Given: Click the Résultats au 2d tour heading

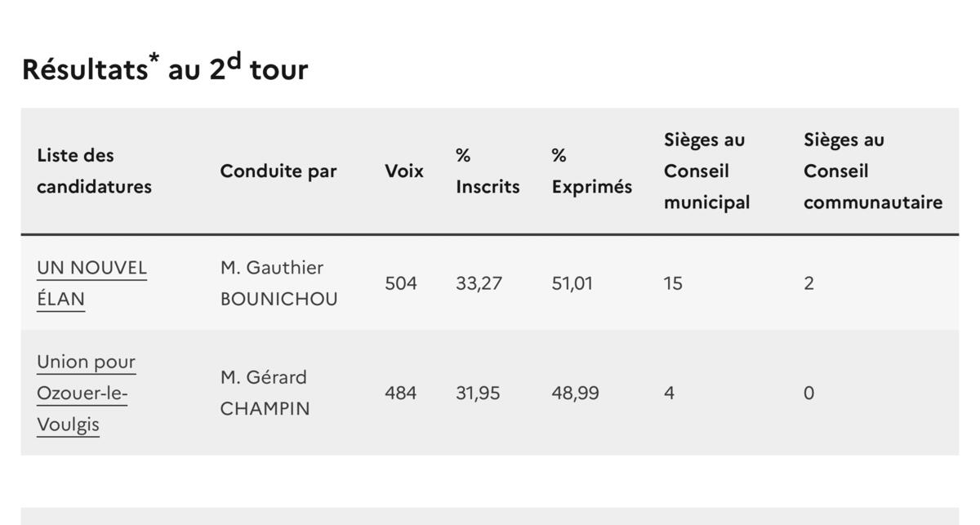Looking at the screenshot, I should tap(165, 69).
